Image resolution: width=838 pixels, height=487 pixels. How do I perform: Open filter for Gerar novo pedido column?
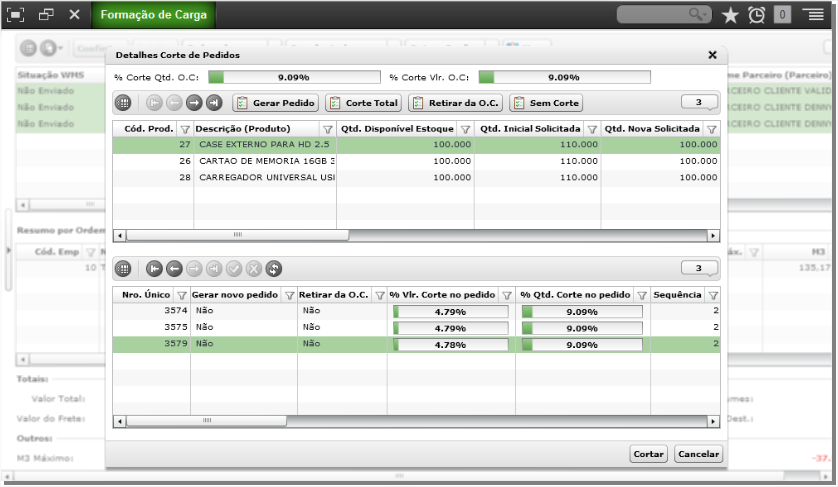pos(289,296)
